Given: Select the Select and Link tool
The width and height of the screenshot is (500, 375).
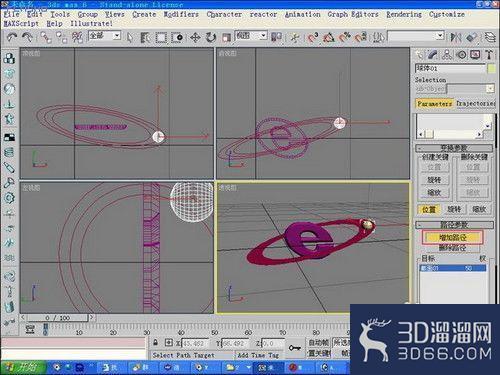Looking at the screenshot, I should [x=46, y=37].
